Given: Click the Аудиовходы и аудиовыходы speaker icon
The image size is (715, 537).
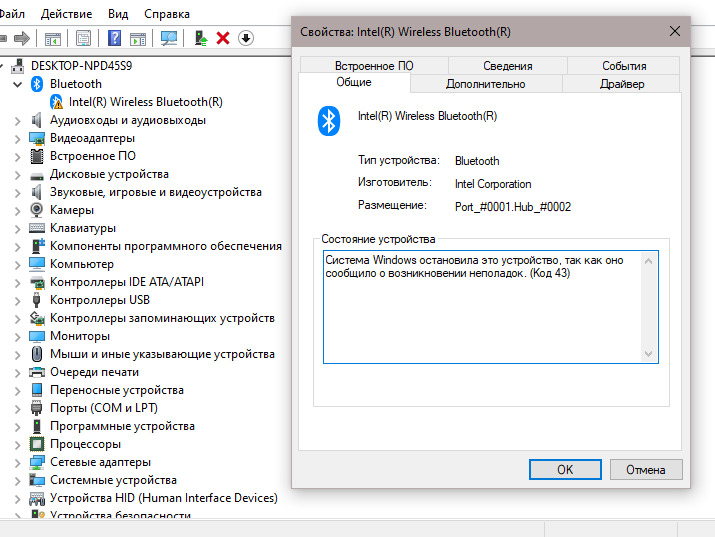Looking at the screenshot, I should tap(36, 120).
